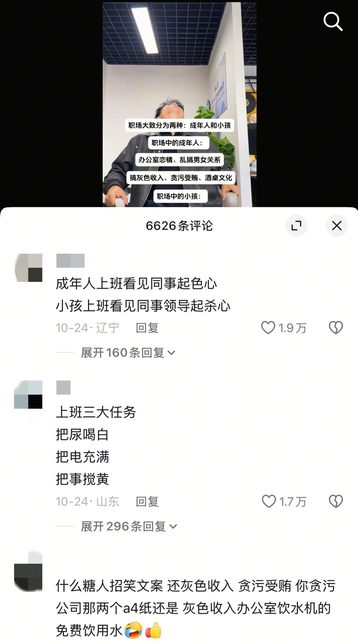The image size is (358, 644).
Task: Like the Shandong comment with 1.7万 likes
Action: (268, 502)
